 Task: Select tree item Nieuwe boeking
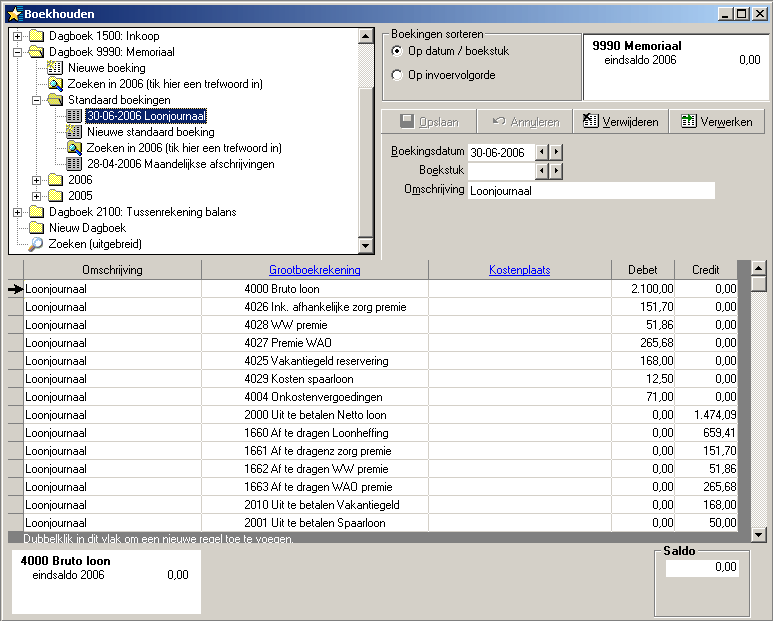coord(106,68)
